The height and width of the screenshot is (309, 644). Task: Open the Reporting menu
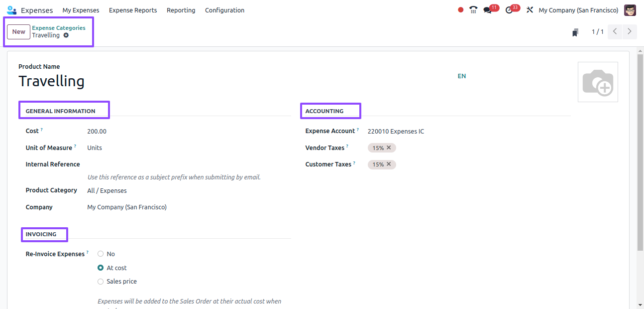(181, 10)
